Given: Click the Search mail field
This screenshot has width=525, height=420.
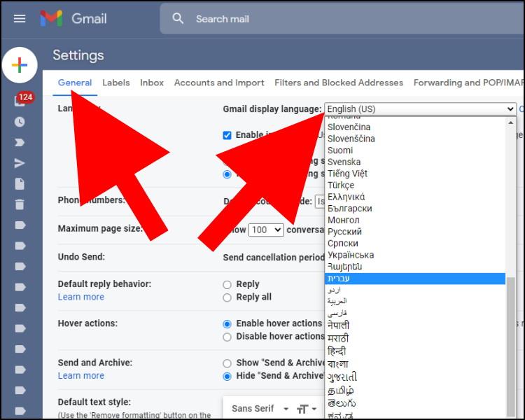Looking at the screenshot, I should [342, 19].
